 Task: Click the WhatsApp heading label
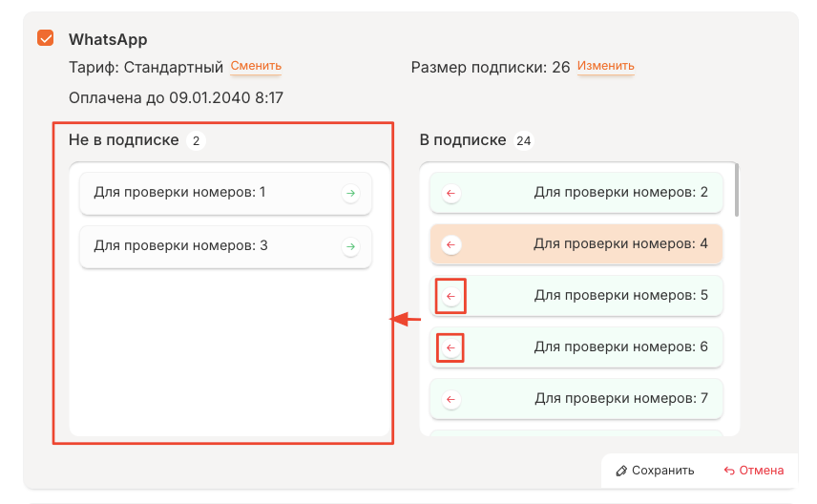pos(108,39)
